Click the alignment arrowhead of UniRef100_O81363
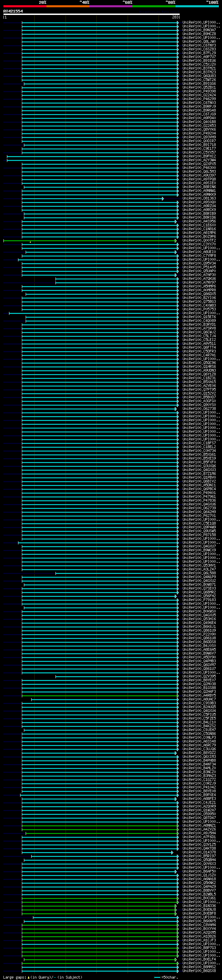This screenshot has height=980, width=222. point(163,199)
